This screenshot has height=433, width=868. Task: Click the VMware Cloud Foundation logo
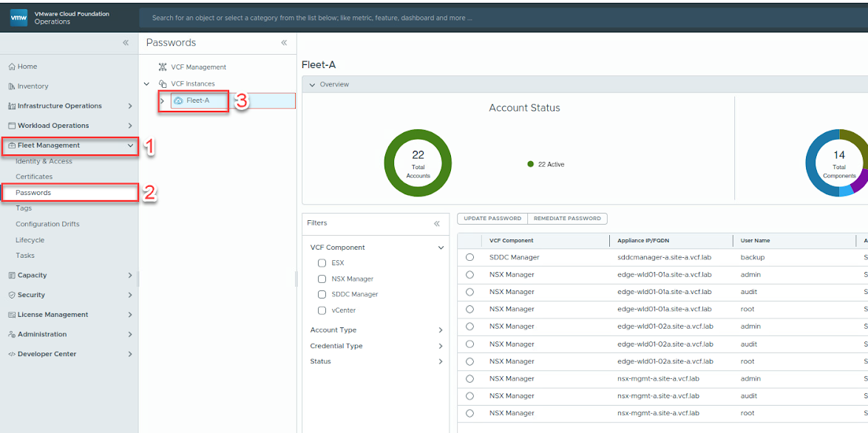coord(18,16)
